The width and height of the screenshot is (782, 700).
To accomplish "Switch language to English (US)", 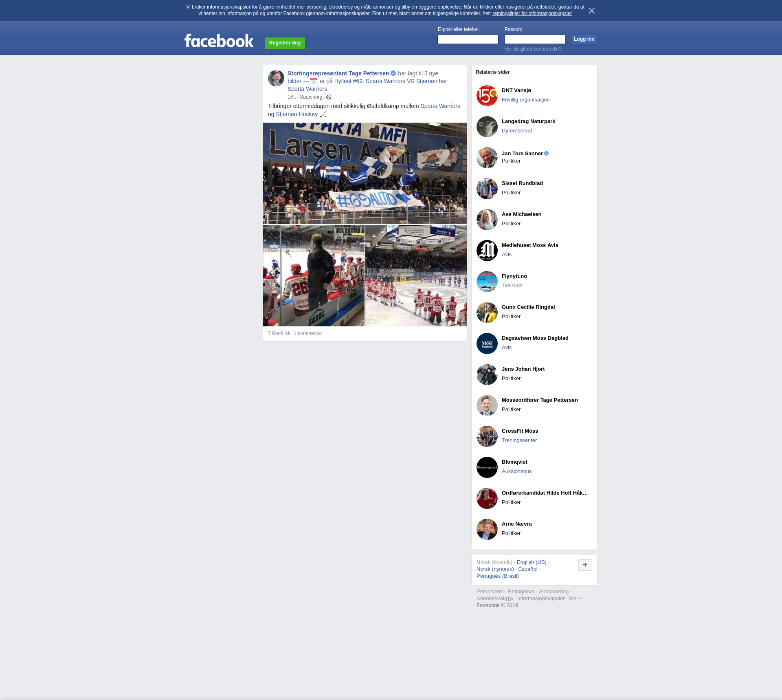I will pos(532,562).
